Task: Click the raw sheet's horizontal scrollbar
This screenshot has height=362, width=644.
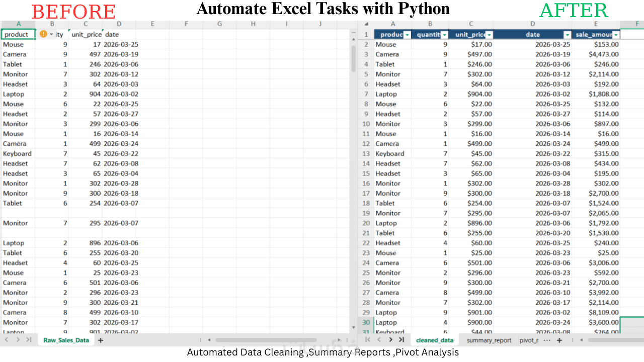Action: (266, 340)
